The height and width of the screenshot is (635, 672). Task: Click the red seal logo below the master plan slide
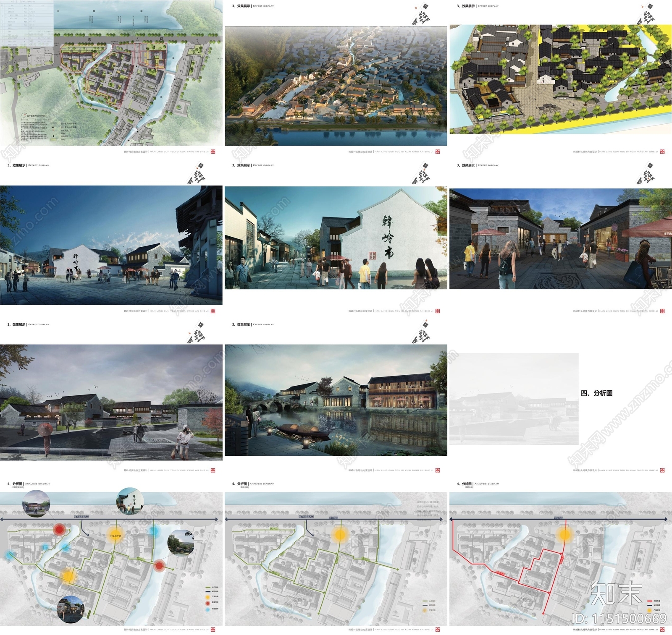(213, 152)
